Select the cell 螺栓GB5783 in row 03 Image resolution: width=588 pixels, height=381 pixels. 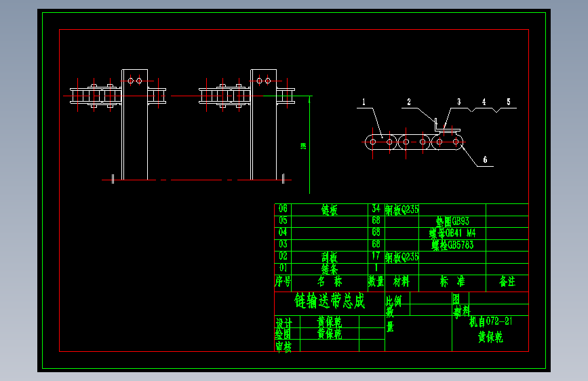[452, 245]
